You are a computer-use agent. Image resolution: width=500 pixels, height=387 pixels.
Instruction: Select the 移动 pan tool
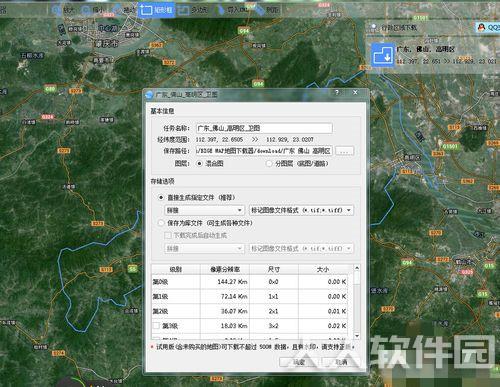pos(125,10)
